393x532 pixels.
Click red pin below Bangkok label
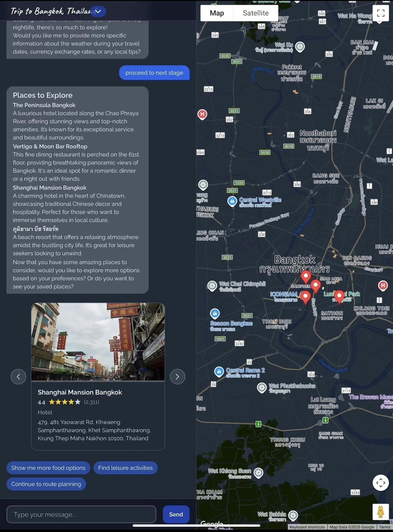[x=306, y=277]
